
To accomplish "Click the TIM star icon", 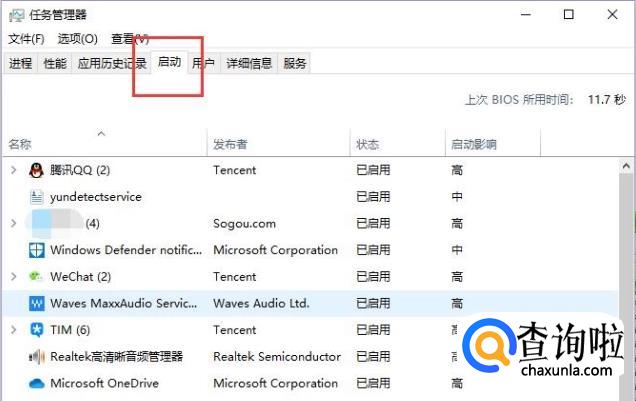I will tap(37, 330).
